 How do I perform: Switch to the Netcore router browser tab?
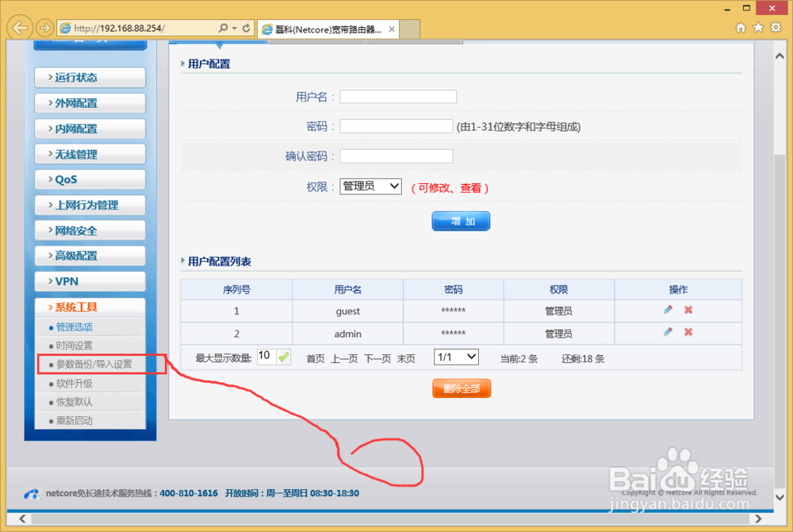click(321, 28)
